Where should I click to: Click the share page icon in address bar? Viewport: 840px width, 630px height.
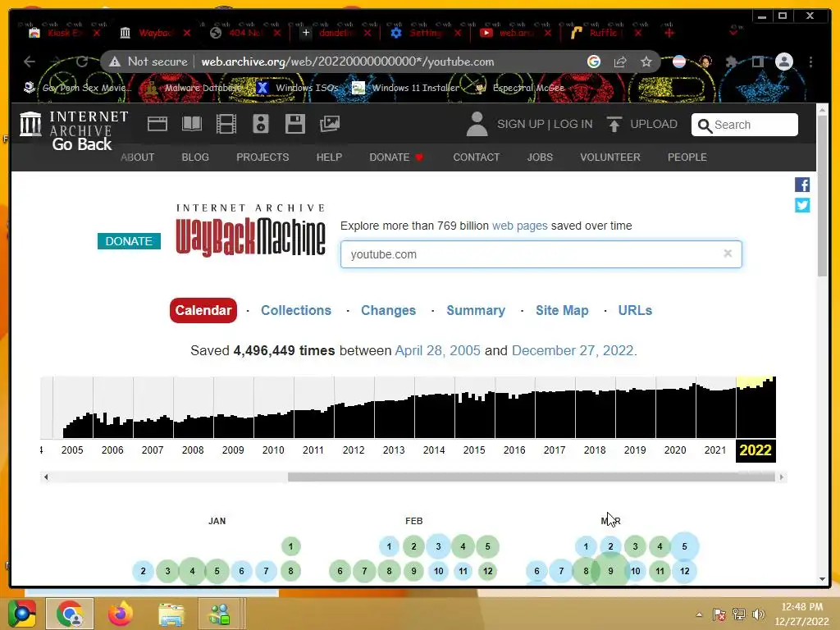[620, 62]
